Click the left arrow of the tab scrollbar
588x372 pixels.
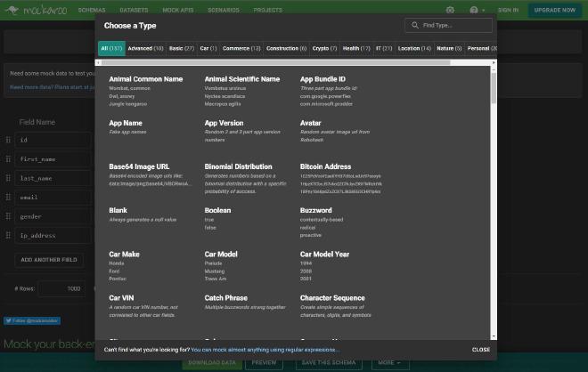(x=98, y=62)
